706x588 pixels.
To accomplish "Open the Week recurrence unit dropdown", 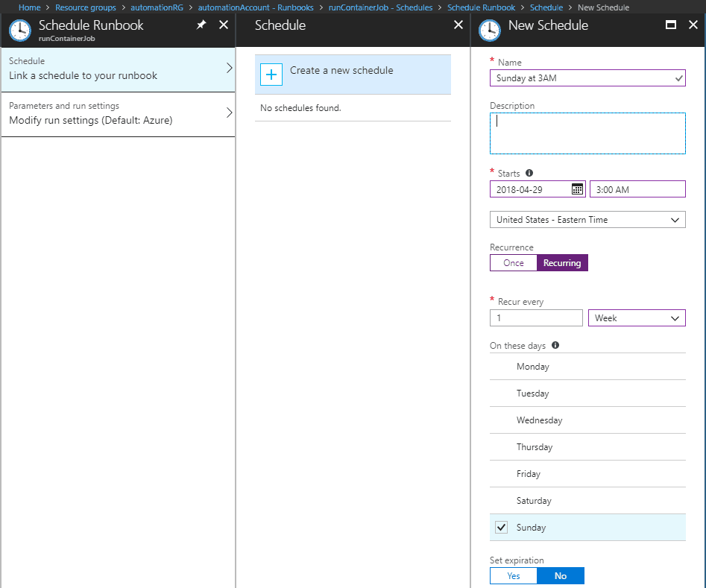I will point(637,317).
